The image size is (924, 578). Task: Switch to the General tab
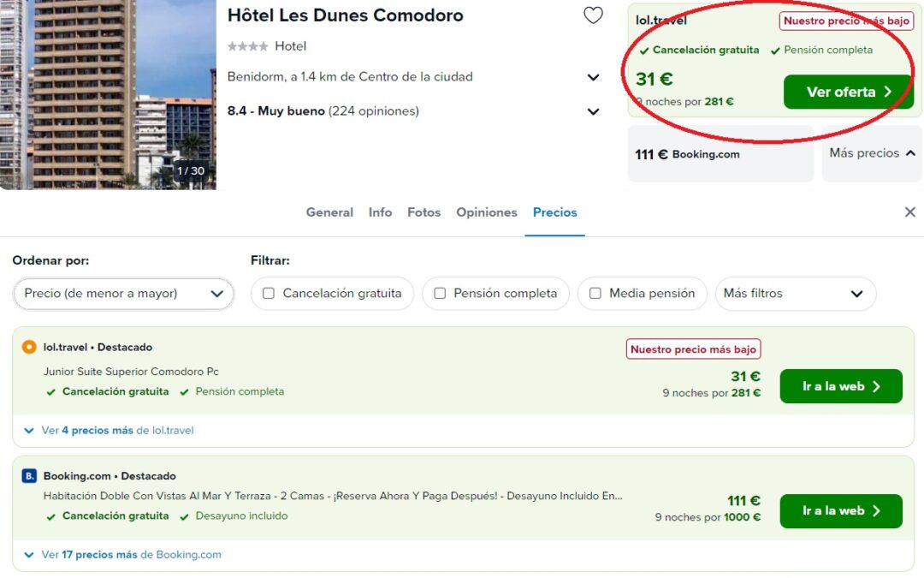tap(329, 212)
